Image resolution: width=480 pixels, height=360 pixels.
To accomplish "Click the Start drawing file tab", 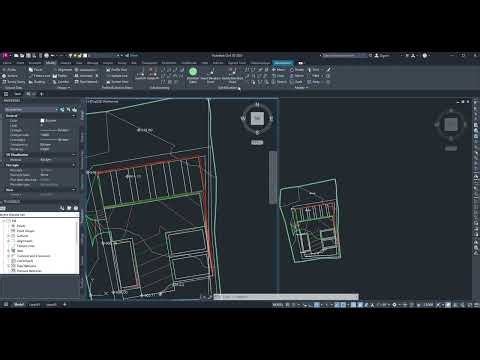I will pyautogui.click(x=18, y=94).
